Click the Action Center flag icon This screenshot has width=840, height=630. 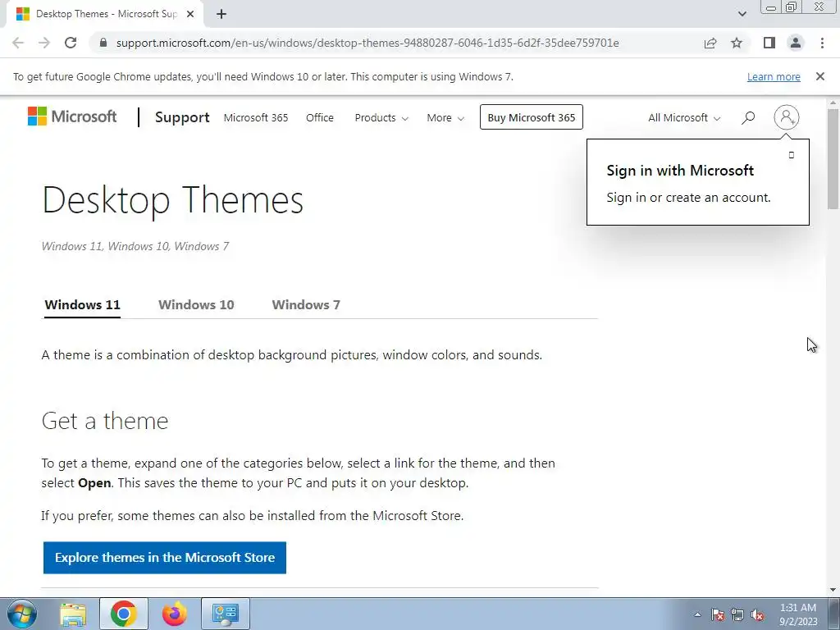pyautogui.click(x=718, y=614)
